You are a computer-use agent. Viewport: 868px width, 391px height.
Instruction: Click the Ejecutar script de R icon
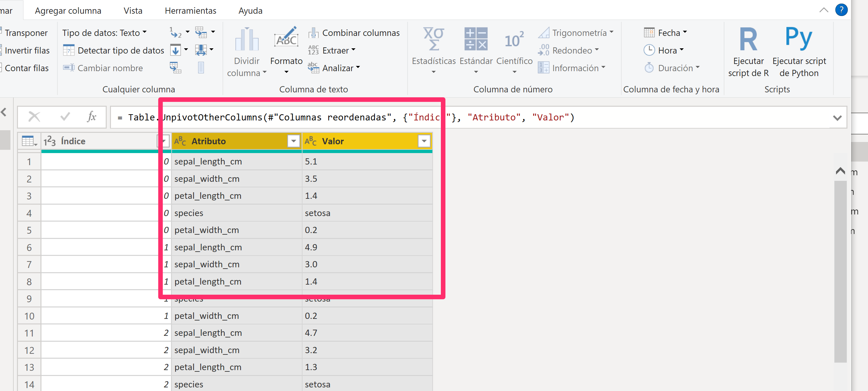click(748, 39)
